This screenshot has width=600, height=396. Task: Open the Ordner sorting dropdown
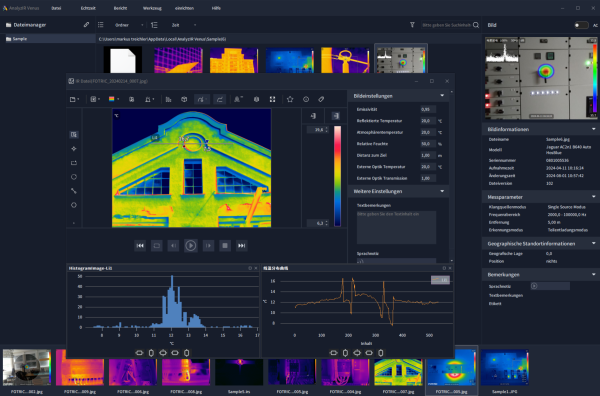pos(129,25)
